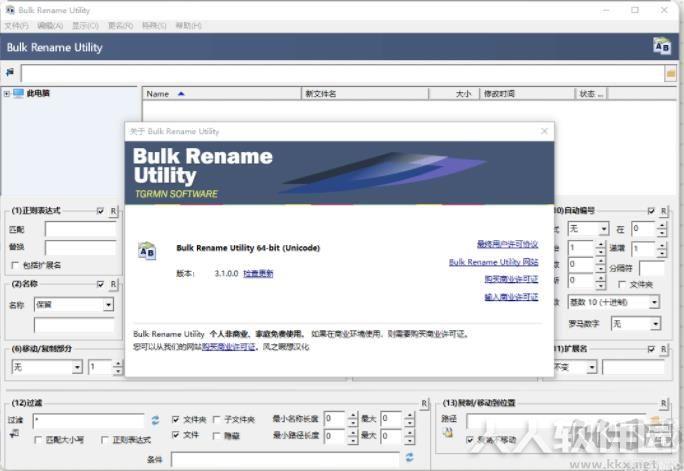This screenshot has width=684, height=471.
Task: Increase the 最小名称长度 spinner value
Action: [353, 415]
